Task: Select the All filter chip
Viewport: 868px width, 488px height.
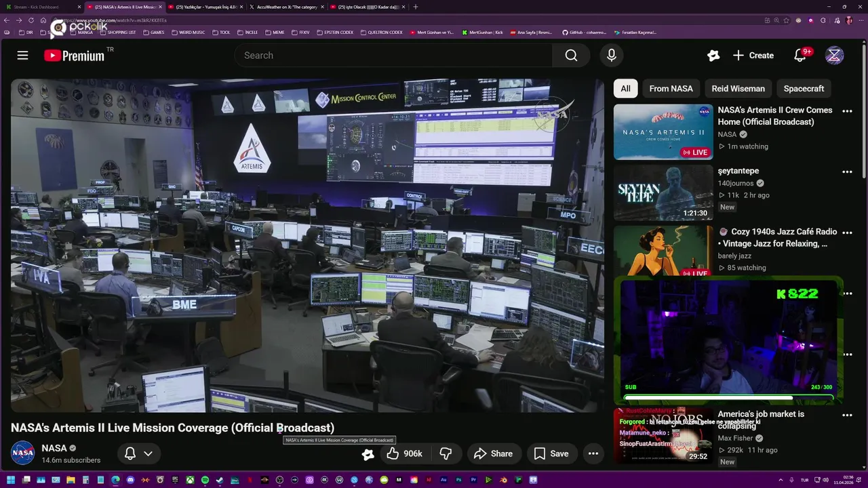Action: click(625, 89)
